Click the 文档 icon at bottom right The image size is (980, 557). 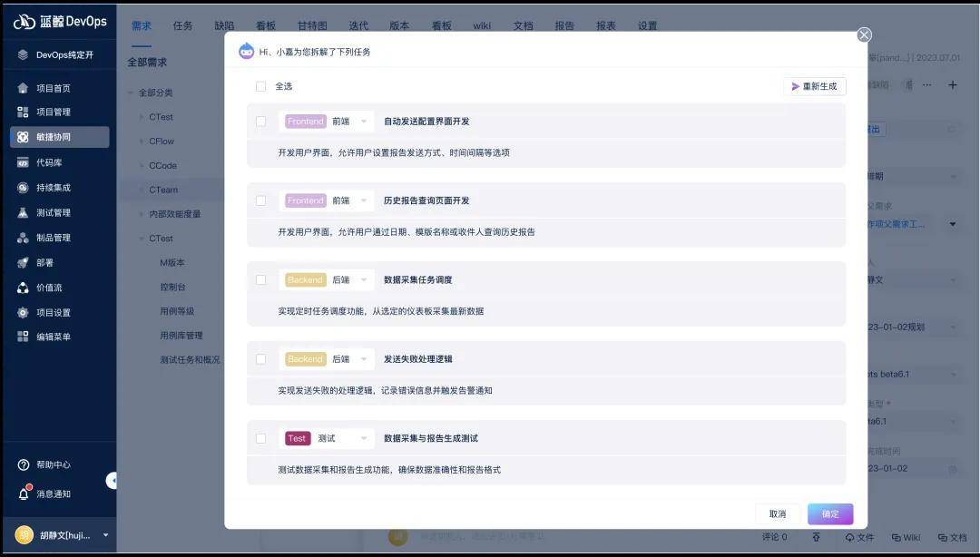[943, 537]
